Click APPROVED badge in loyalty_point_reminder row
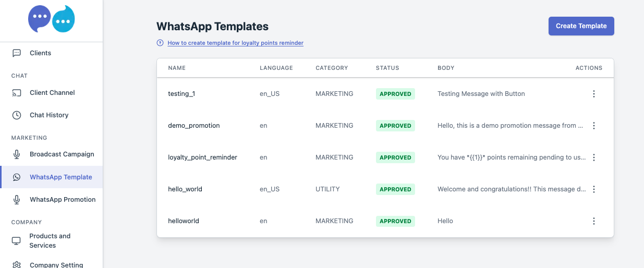 point(395,157)
